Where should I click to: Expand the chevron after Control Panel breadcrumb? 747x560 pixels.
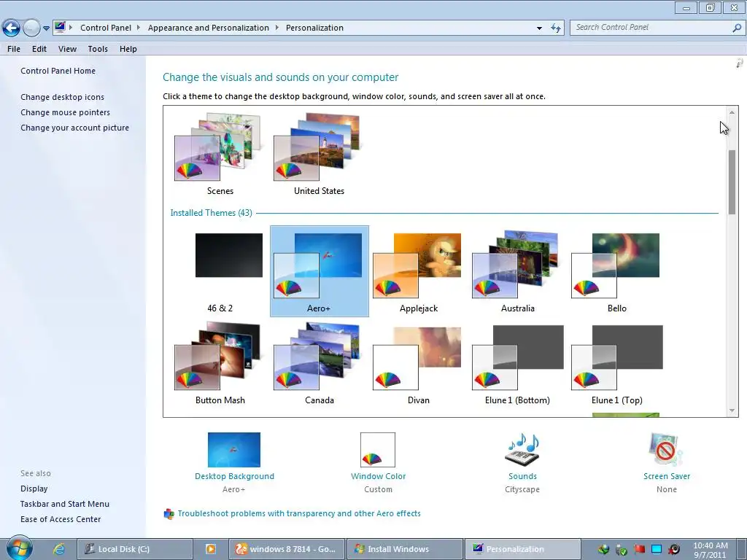point(139,28)
